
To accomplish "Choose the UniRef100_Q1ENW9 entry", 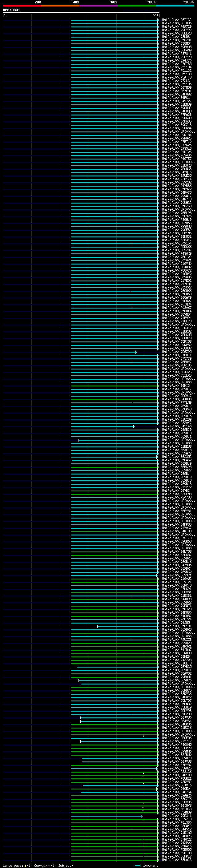I will click(x=177, y=104).
